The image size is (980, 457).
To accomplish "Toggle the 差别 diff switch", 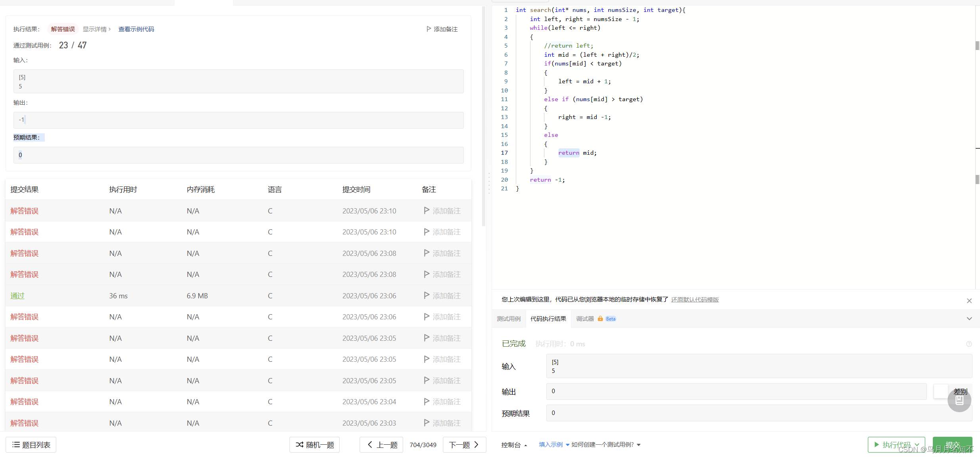I will click(x=941, y=392).
